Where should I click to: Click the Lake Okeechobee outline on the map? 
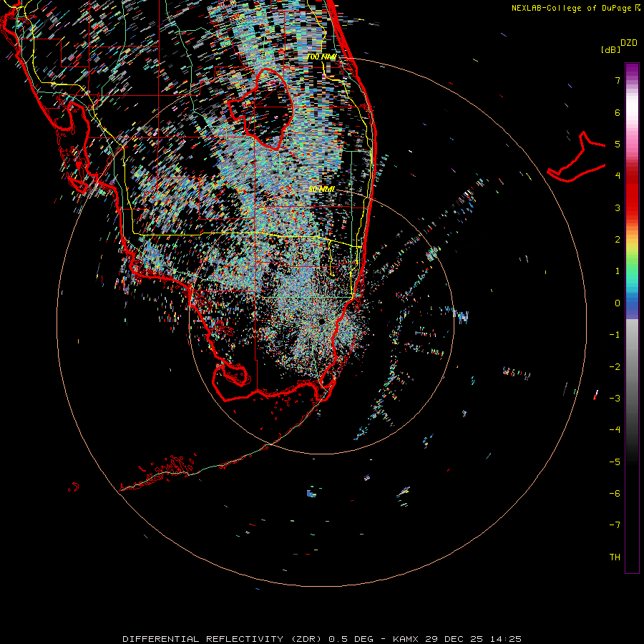point(260,109)
